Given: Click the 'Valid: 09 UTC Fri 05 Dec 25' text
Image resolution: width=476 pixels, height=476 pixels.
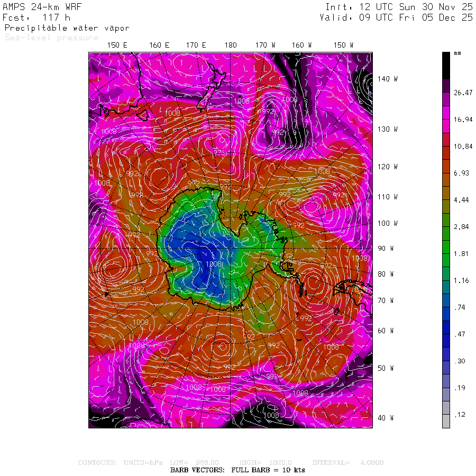Looking at the screenshot, I should [396, 17].
